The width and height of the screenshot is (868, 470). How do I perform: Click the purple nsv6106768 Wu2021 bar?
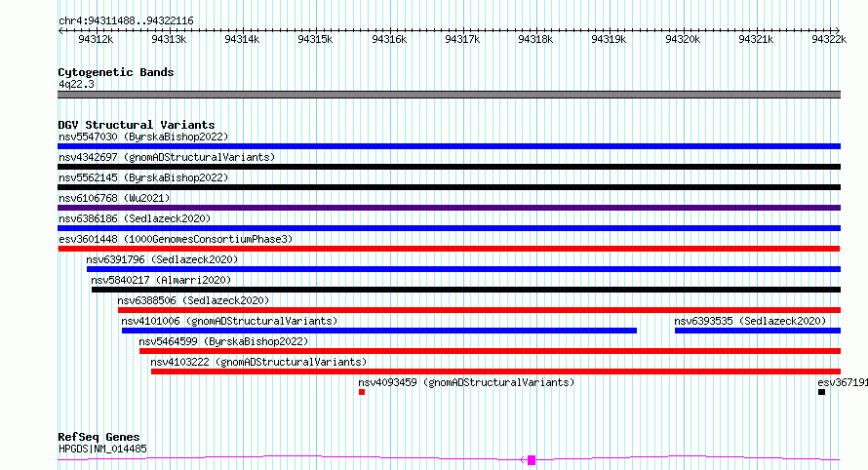click(x=449, y=208)
